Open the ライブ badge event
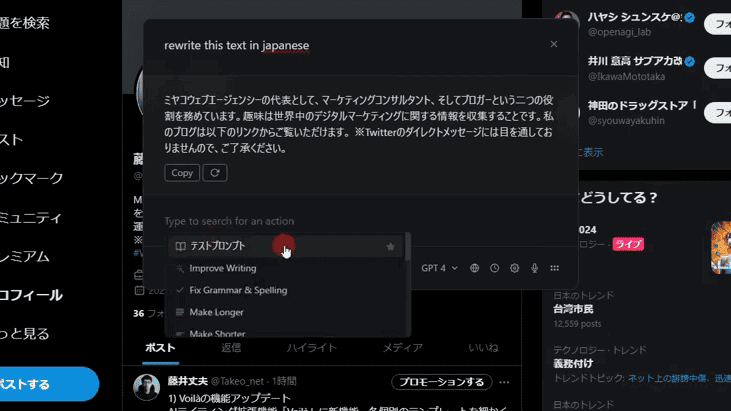This screenshot has width=731, height=411. (x=628, y=244)
